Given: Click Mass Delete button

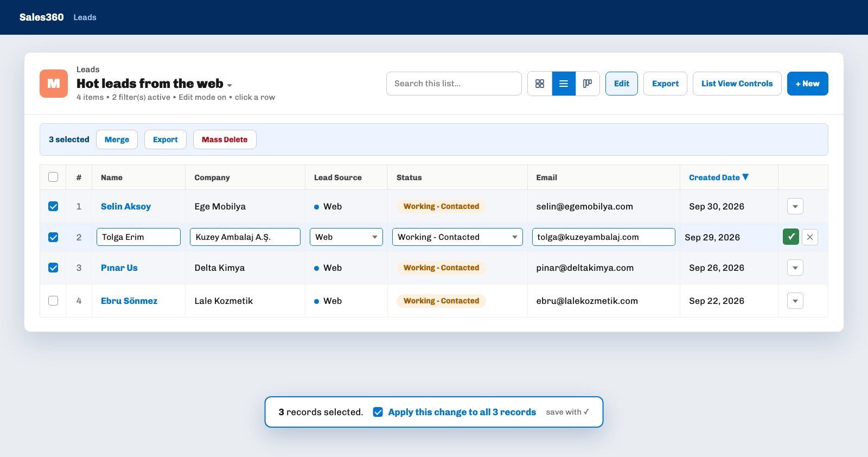Looking at the screenshot, I should (225, 139).
